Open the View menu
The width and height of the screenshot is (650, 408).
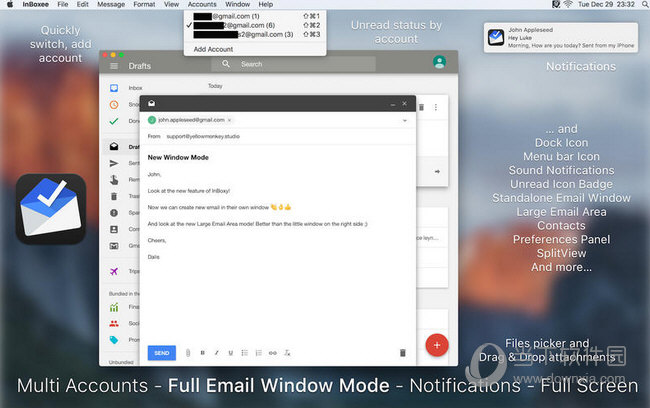point(171,4)
